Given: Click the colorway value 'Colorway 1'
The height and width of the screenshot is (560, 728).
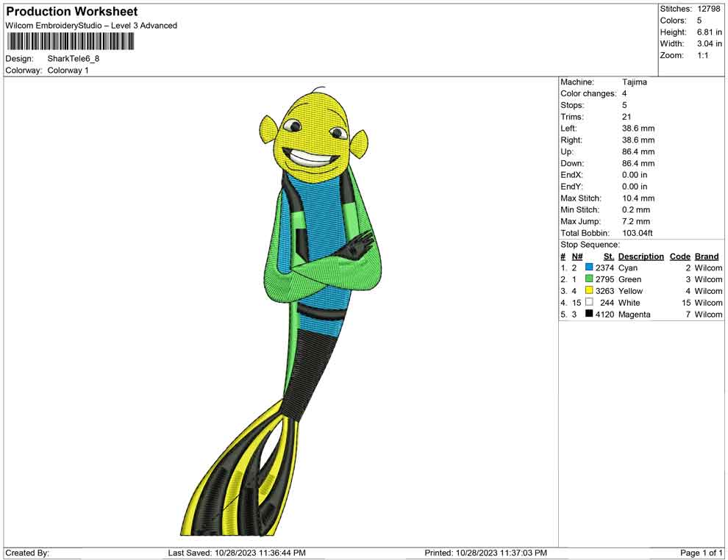Looking at the screenshot, I should [68, 71].
